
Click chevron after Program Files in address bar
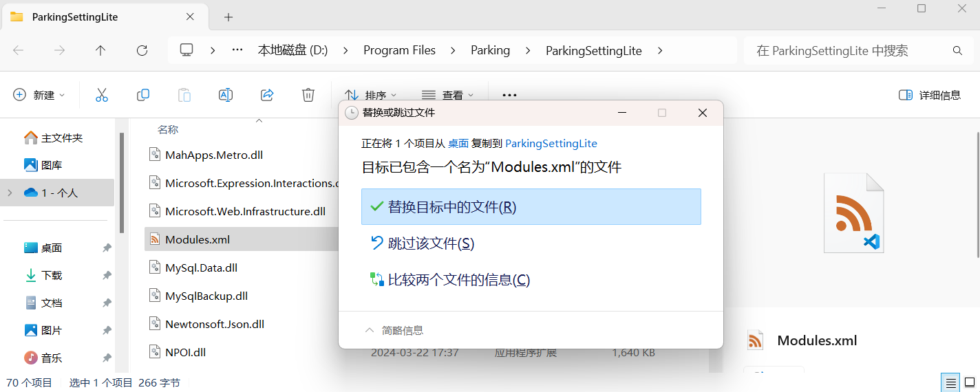(x=453, y=50)
